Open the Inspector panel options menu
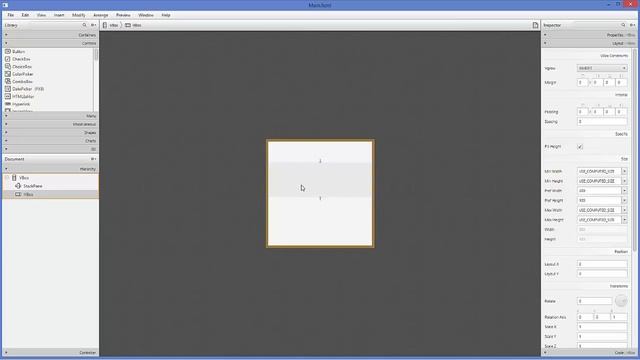 click(632, 25)
